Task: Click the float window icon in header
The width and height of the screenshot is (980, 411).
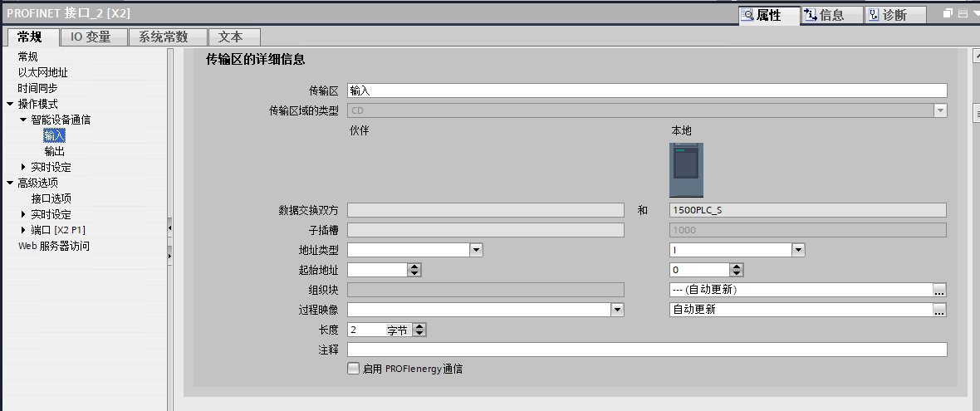Action: (x=948, y=14)
